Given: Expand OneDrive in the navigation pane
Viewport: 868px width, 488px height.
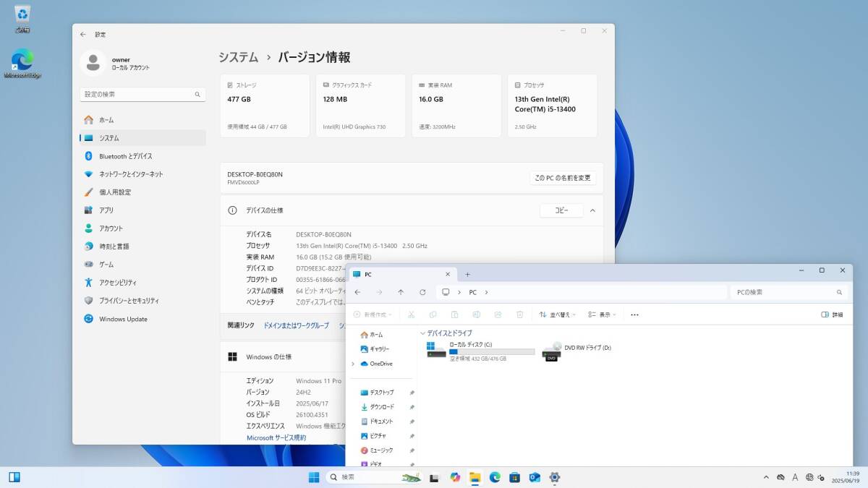Looking at the screenshot, I should pos(353,364).
